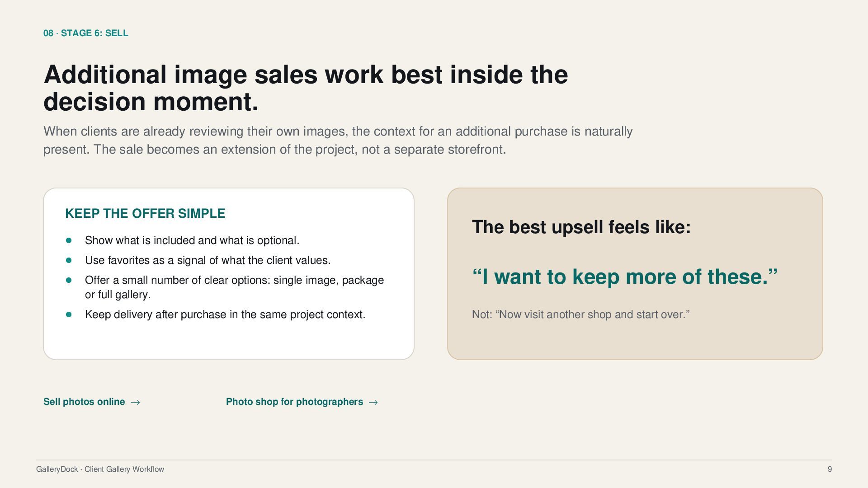The height and width of the screenshot is (488, 868).
Task: Click the white offer card's empty bottom area
Action: pos(229,341)
